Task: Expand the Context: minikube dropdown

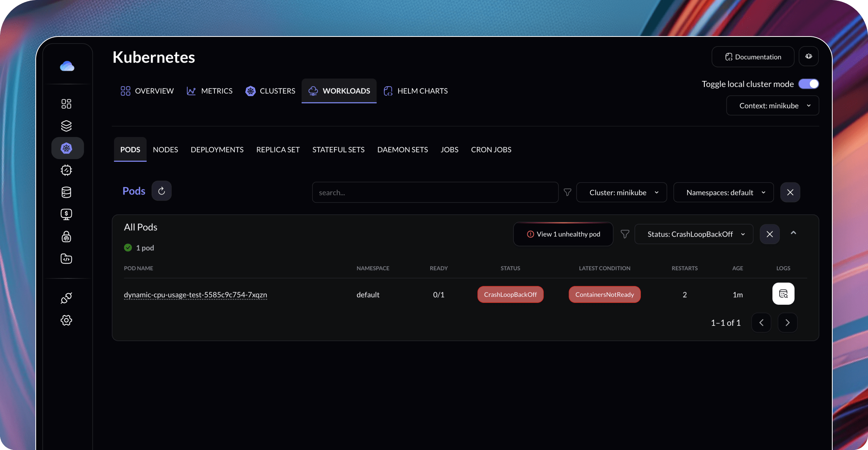Action: (772, 106)
